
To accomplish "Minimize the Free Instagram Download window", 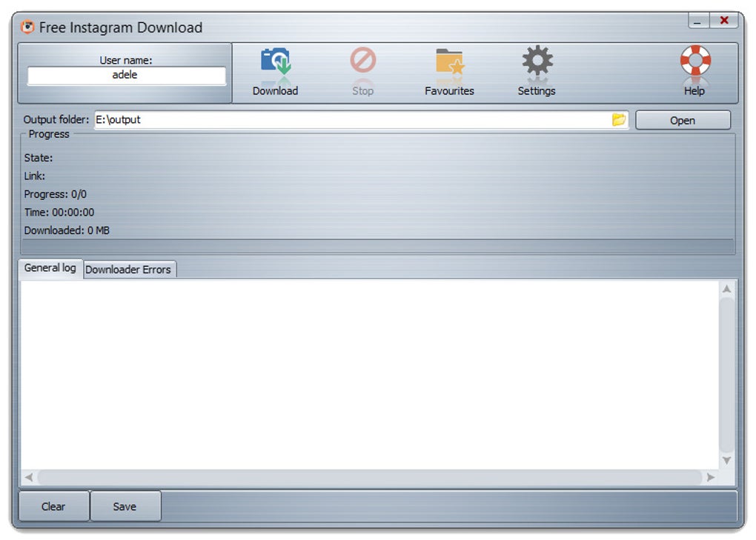I will (x=697, y=21).
